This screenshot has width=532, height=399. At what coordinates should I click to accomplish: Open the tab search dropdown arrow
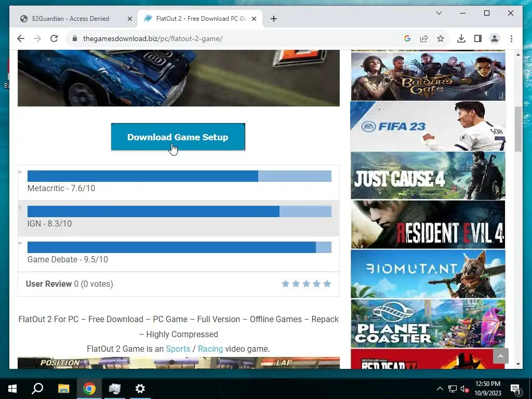click(x=438, y=13)
